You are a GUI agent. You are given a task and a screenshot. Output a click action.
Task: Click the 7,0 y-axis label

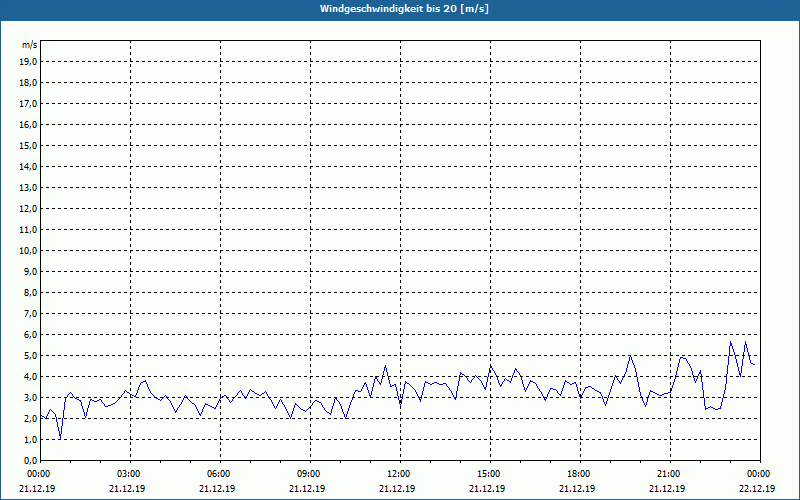coord(30,313)
